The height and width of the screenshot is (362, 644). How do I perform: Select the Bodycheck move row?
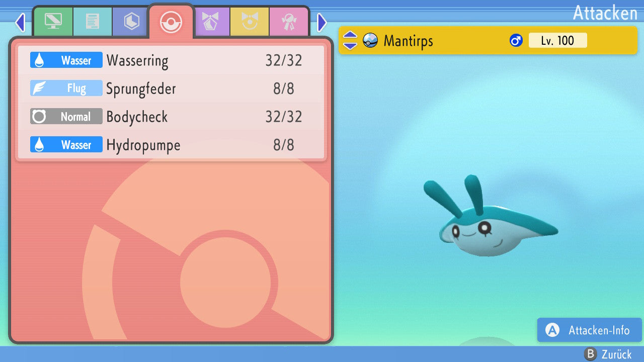pyautogui.click(x=171, y=117)
